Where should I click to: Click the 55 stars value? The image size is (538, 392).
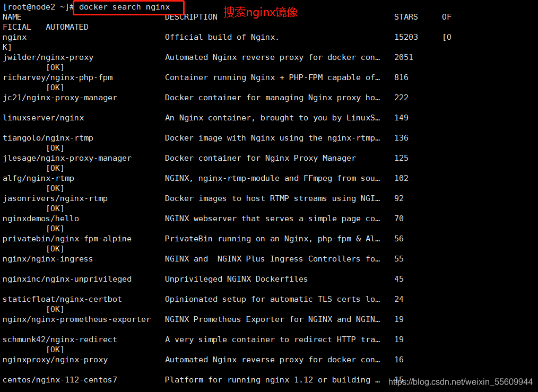399,259
